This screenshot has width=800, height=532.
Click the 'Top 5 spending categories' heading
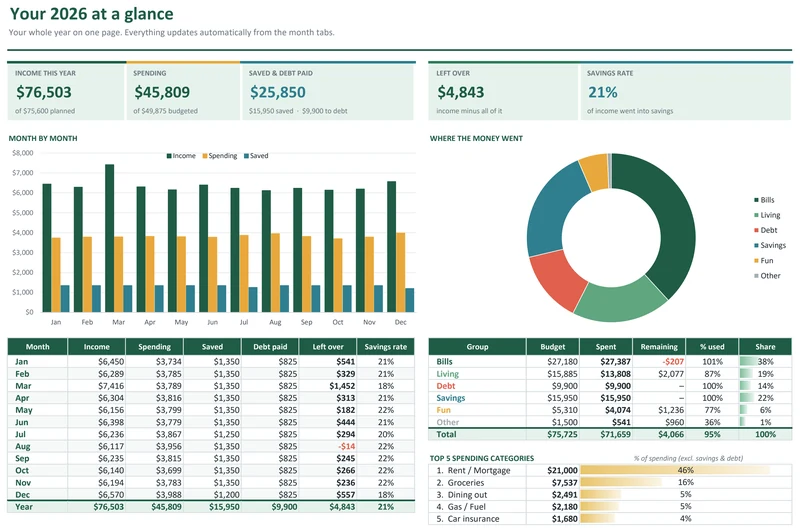[x=482, y=459]
